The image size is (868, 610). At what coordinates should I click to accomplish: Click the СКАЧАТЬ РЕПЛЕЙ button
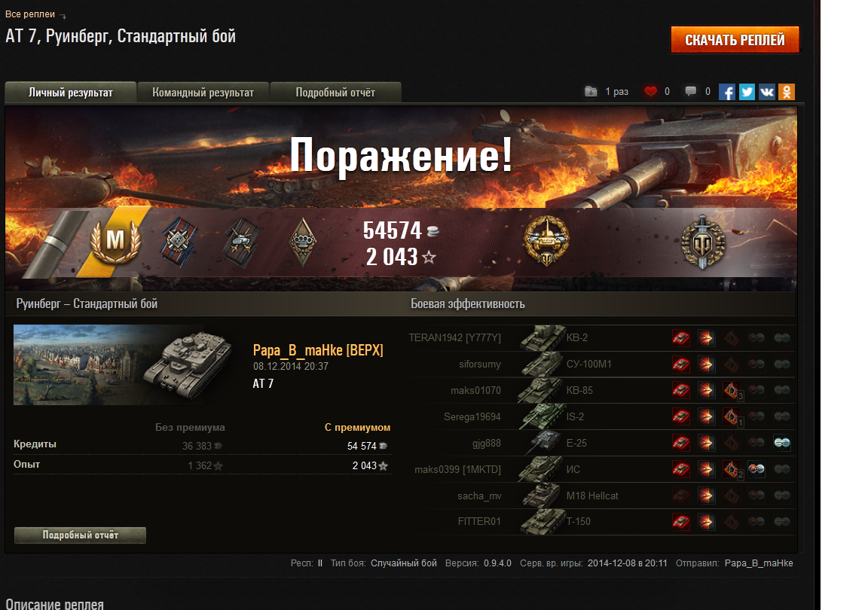click(735, 40)
